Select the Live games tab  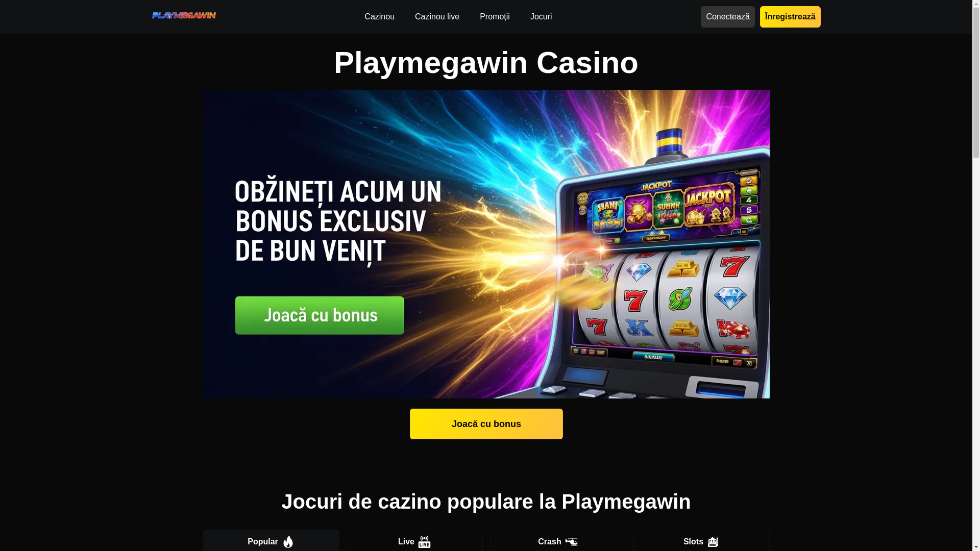414,541
